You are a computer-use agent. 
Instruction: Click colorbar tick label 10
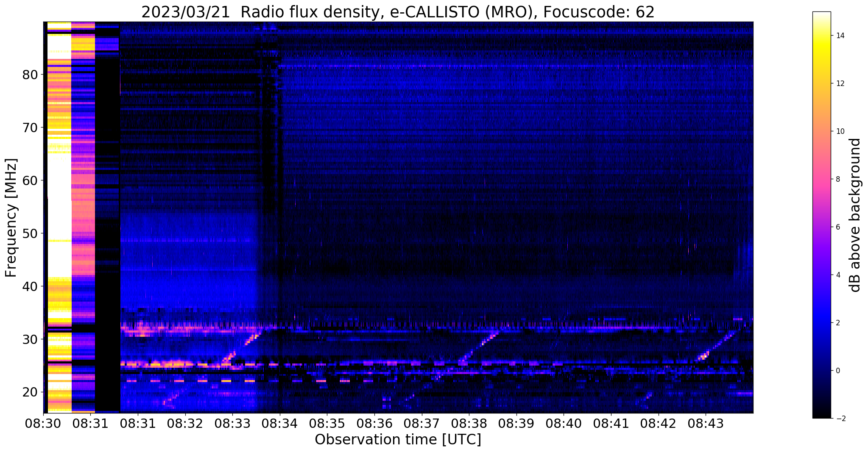pyautogui.click(x=840, y=131)
